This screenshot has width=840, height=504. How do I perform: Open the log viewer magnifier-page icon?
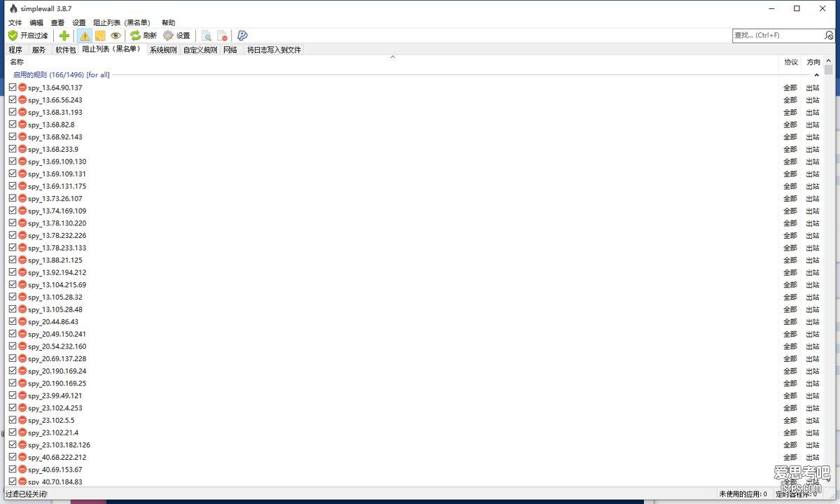pyautogui.click(x=206, y=36)
